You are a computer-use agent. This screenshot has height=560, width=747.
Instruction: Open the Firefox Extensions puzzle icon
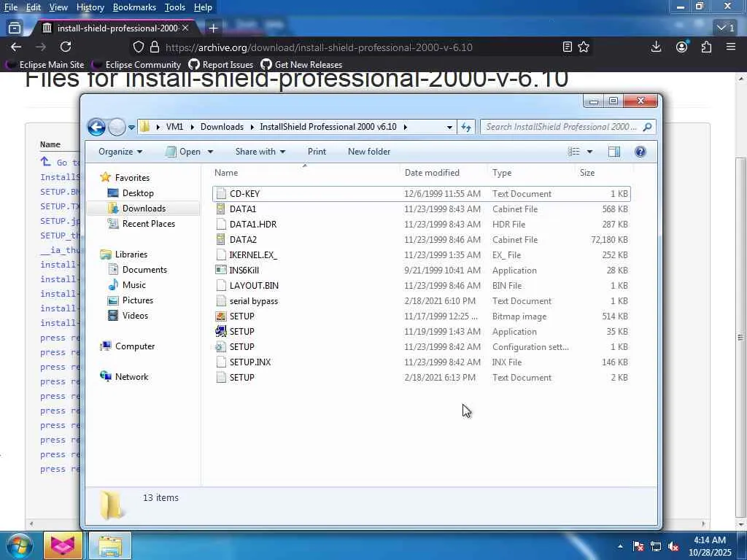coord(706,47)
